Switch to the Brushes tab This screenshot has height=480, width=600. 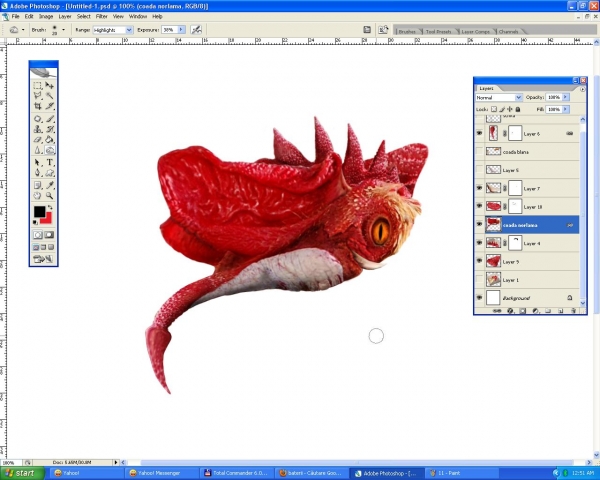click(407, 31)
